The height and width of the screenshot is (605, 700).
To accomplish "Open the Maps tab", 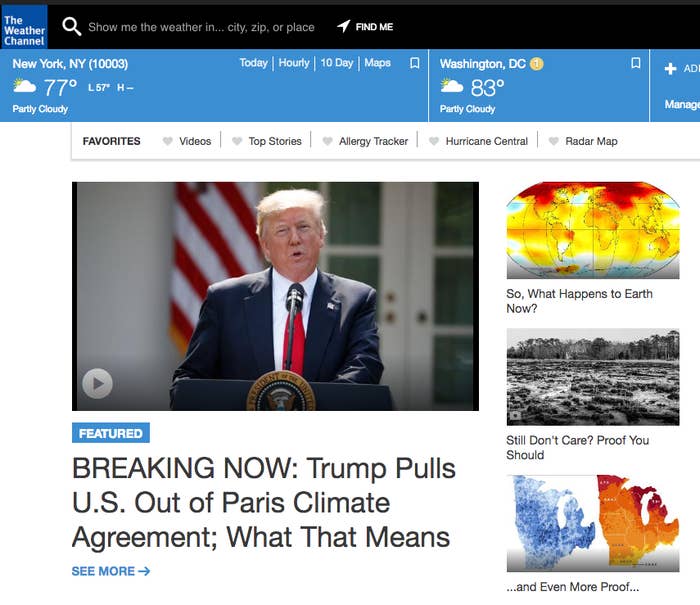I will [377, 63].
